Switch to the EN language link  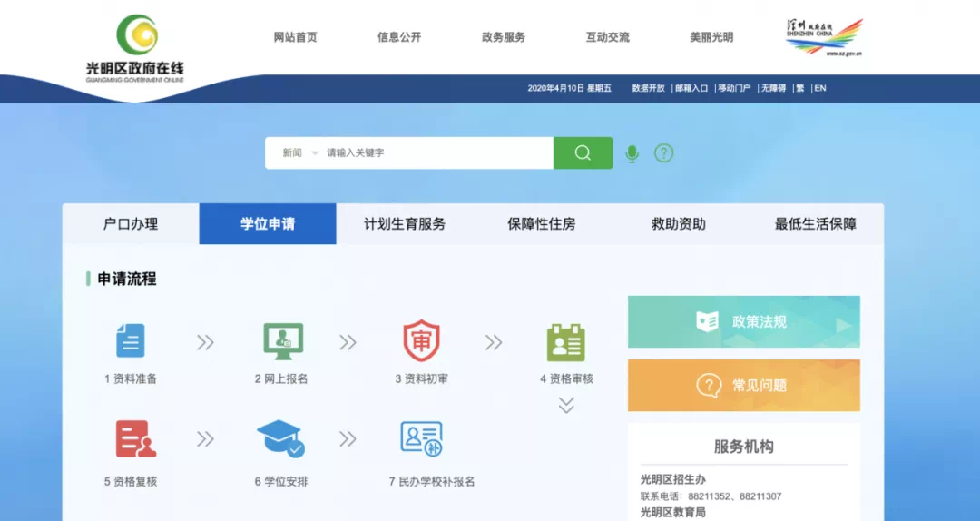pyautogui.click(x=820, y=88)
